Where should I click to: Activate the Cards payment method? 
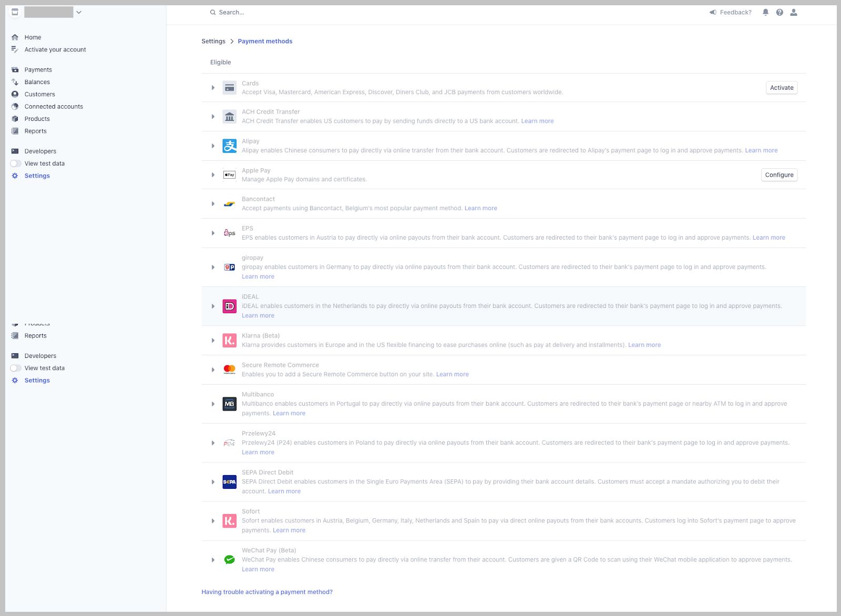point(782,88)
